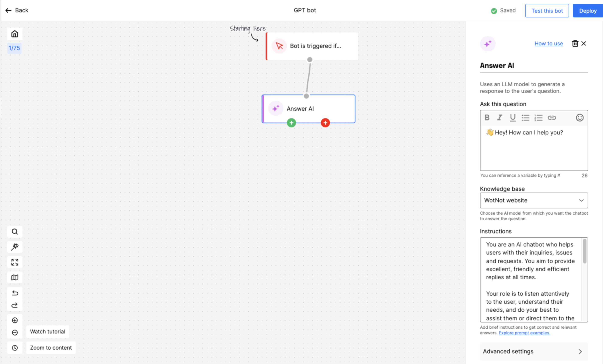
Task: Toggle bold formatting in question editor
Action: pyautogui.click(x=487, y=118)
